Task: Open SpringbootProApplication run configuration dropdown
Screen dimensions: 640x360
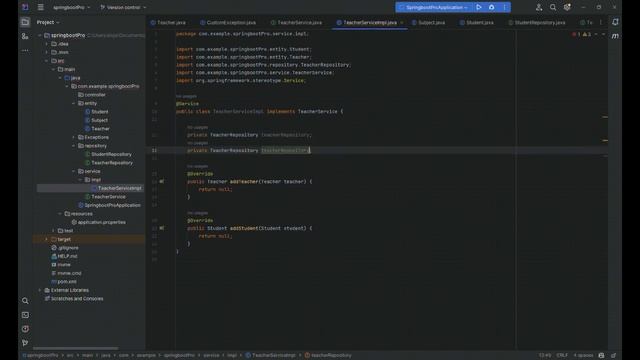Action: point(433,7)
